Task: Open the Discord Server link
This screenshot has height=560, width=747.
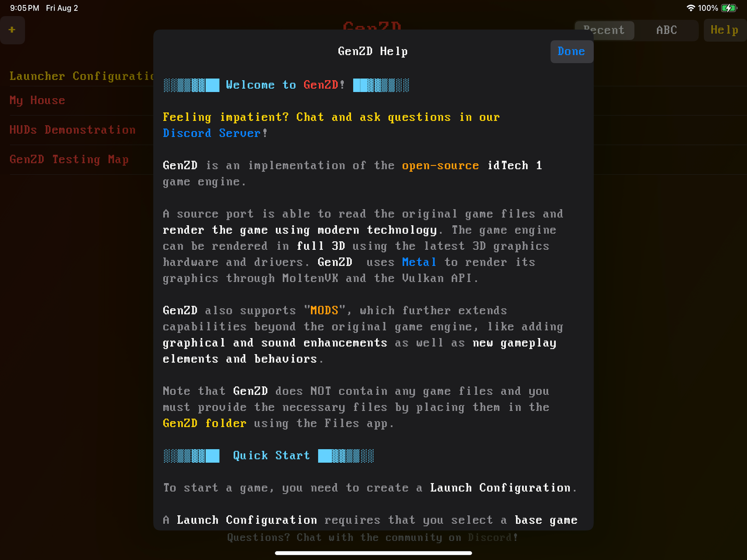Action: click(x=212, y=133)
